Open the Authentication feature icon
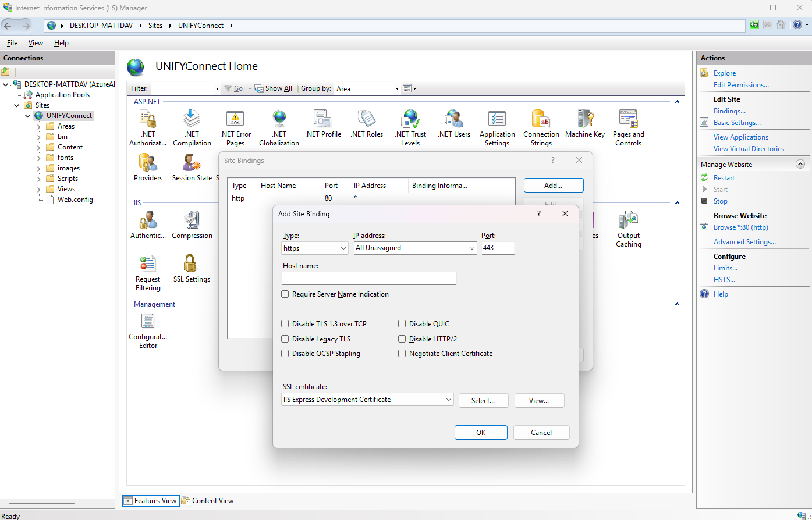The height and width of the screenshot is (520, 812). [x=148, y=220]
